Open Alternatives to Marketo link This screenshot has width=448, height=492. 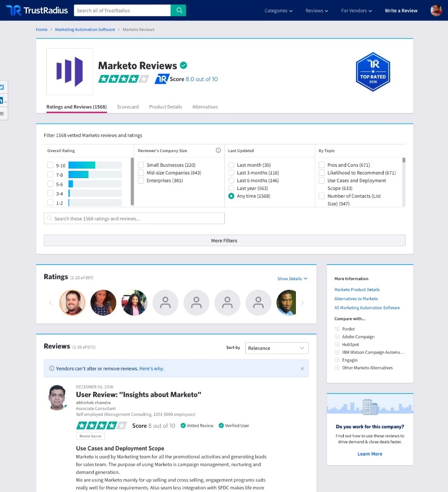[x=356, y=299]
